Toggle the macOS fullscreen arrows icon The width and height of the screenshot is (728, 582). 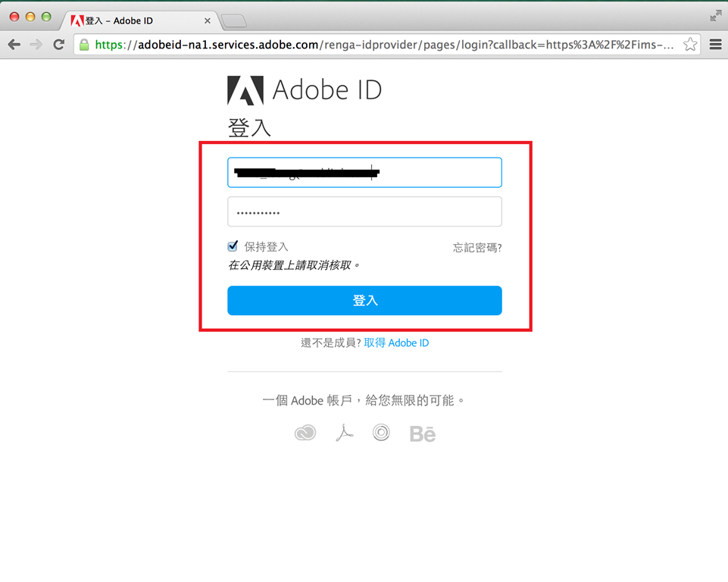[x=715, y=16]
